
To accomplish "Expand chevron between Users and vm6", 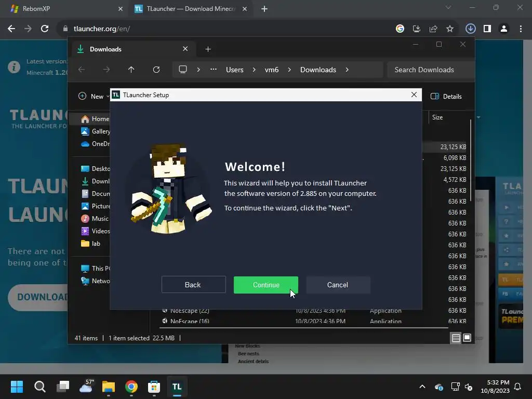I will tap(254, 70).
